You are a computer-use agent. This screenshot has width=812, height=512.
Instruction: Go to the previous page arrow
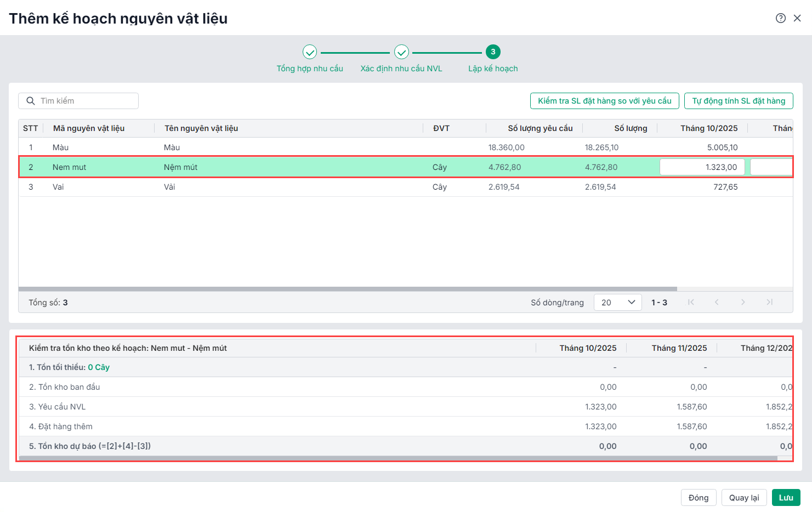717,302
